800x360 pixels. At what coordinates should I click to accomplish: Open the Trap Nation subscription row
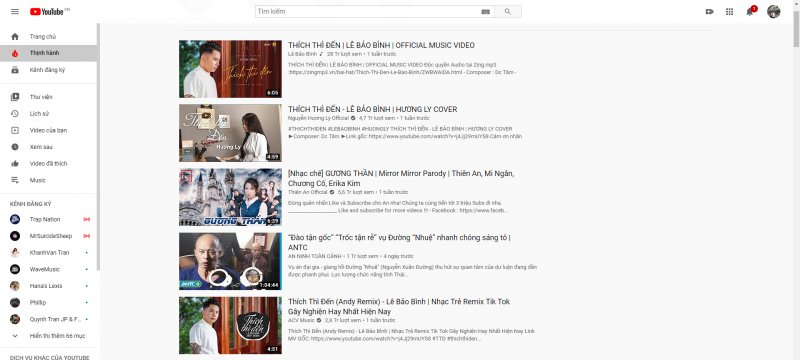[48, 219]
